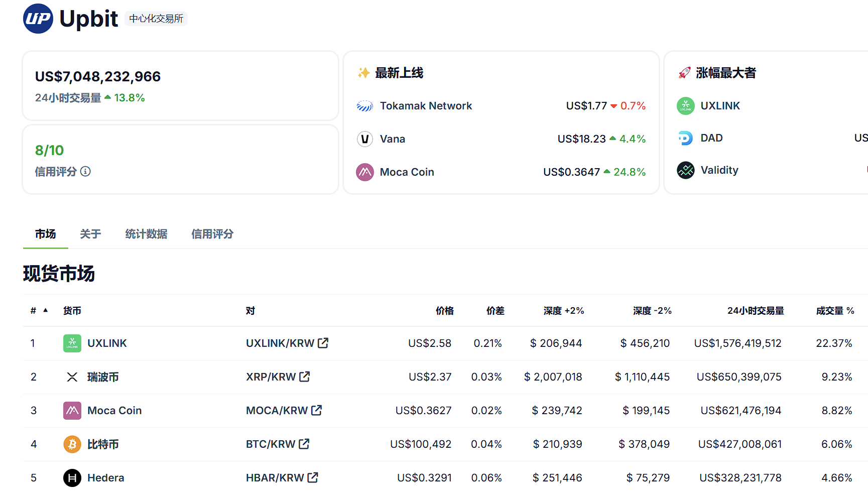Click the DAD coin icon under 涨幅最大者
868x493 pixels.
coord(685,138)
